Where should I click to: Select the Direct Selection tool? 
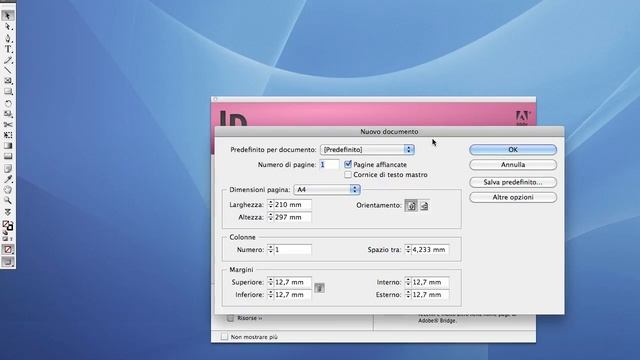8,27
